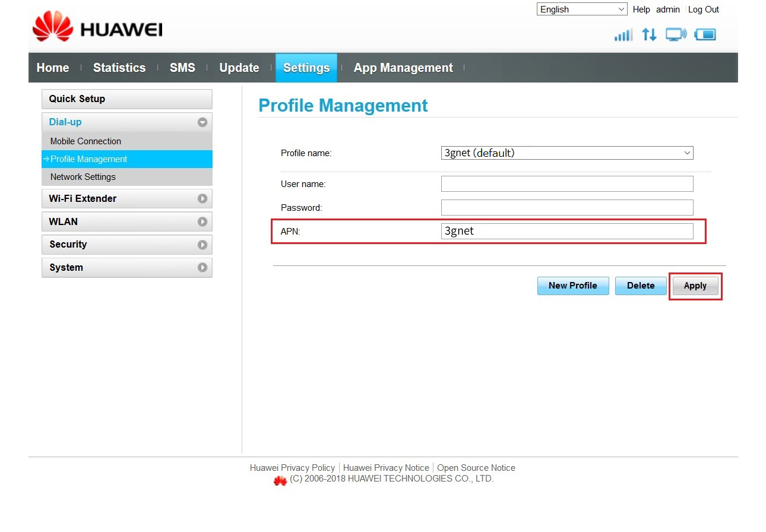Click the copyright Huawei Technologies text
Screen dimensions: 766x532
point(392,479)
